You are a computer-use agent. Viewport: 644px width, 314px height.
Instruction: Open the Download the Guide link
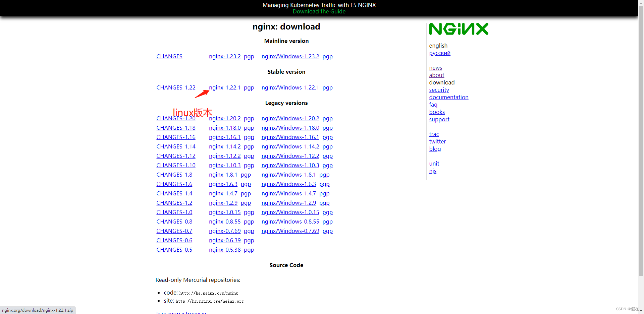319,11
